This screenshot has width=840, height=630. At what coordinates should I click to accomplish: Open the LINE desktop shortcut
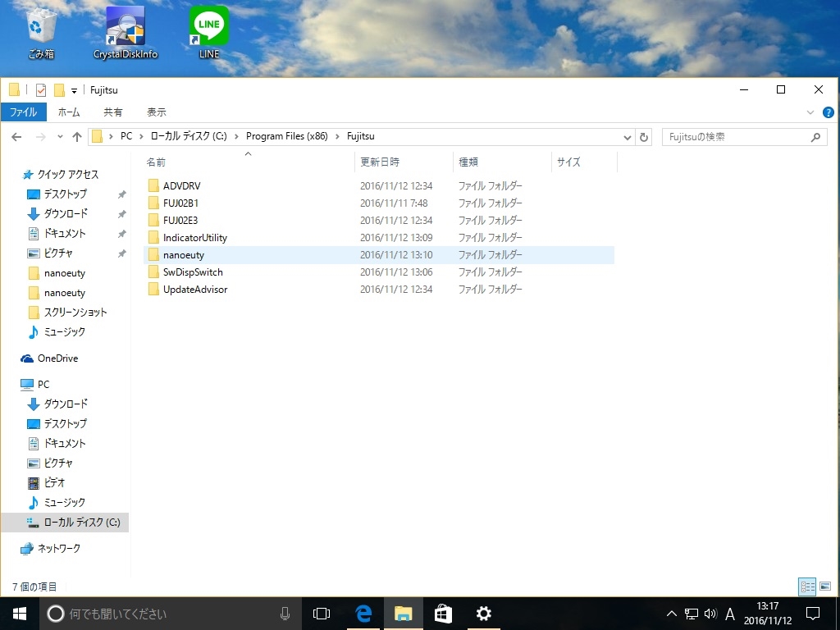(209, 32)
